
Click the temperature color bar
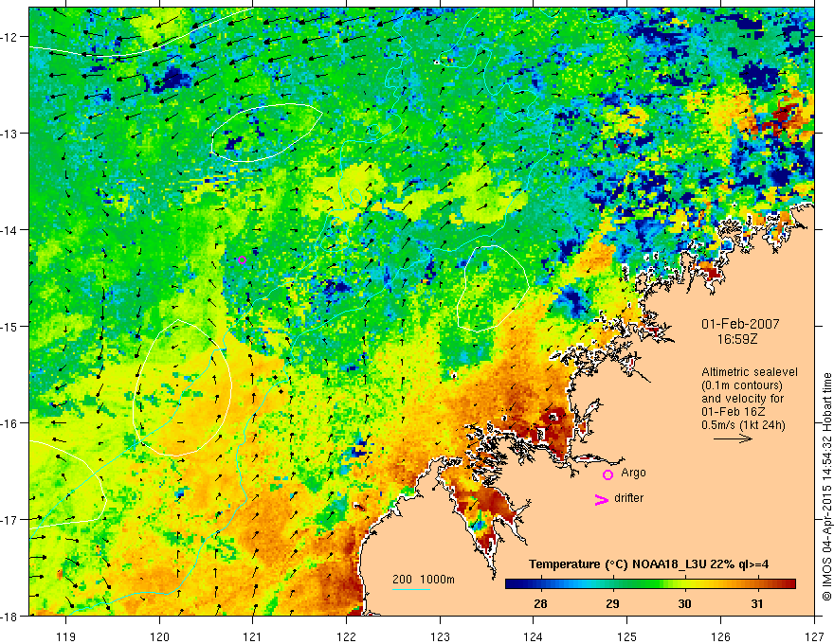point(650,584)
